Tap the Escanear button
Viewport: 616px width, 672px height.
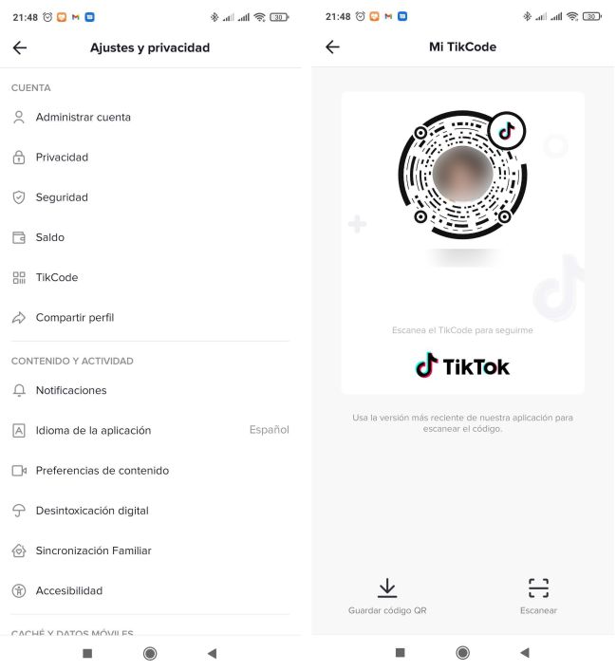(538, 597)
